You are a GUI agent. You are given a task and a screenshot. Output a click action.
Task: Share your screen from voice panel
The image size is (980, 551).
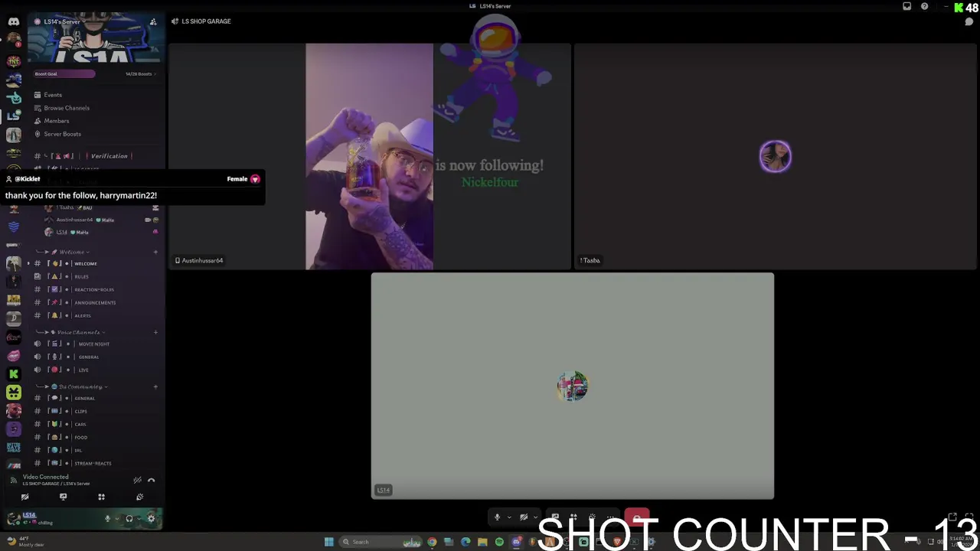coord(63,497)
